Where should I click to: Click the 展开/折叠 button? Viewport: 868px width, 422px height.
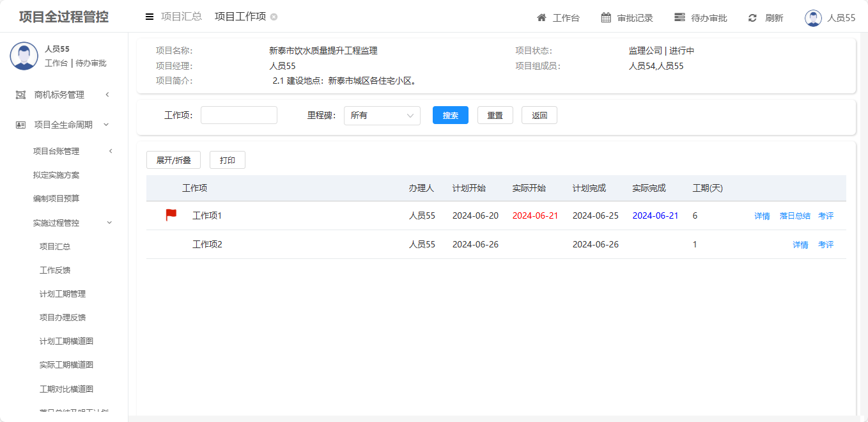173,160
